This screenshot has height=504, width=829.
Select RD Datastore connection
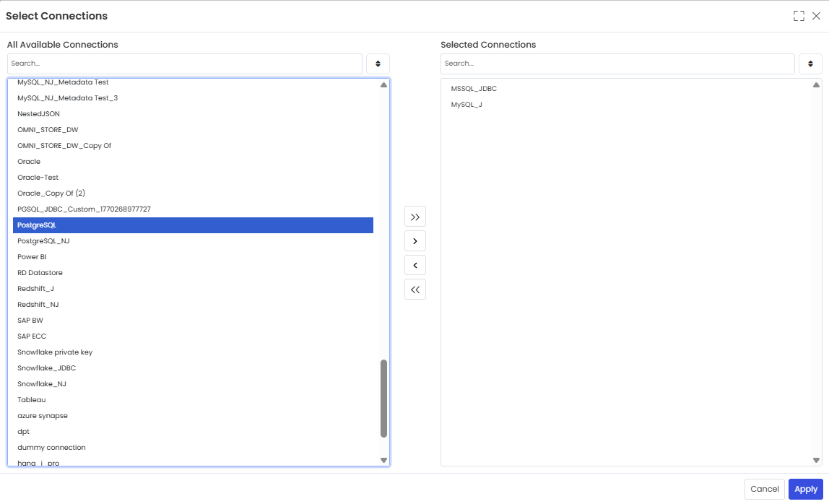pos(193,273)
